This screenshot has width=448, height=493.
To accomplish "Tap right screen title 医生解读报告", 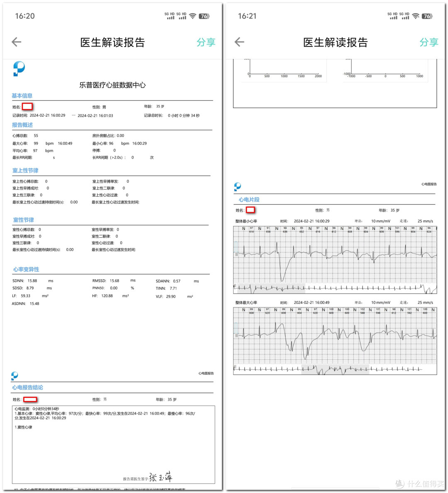I will pos(335,42).
